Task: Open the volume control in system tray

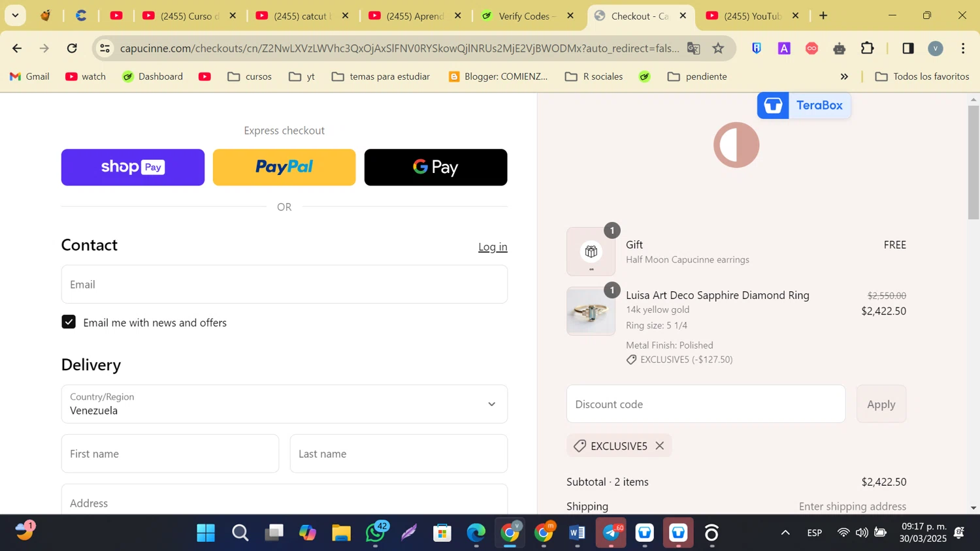Action: pyautogui.click(x=862, y=533)
